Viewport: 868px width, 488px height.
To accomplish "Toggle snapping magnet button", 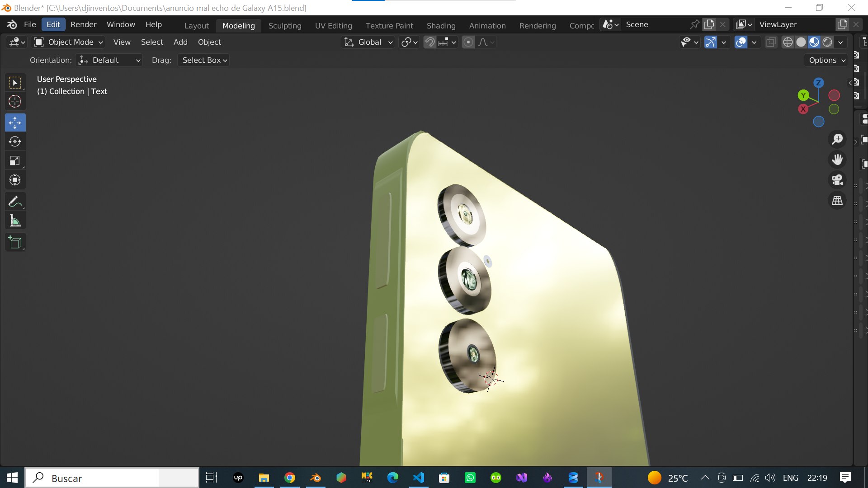I will tap(430, 42).
